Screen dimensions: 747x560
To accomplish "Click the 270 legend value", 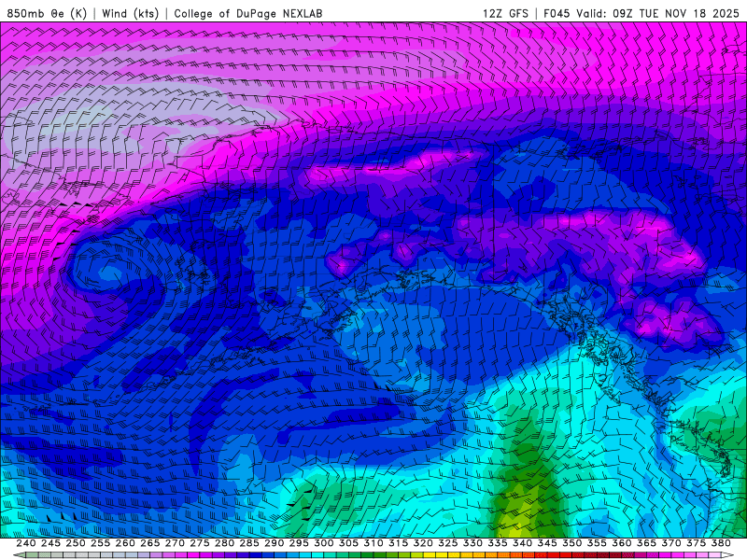I will pyautogui.click(x=175, y=543).
